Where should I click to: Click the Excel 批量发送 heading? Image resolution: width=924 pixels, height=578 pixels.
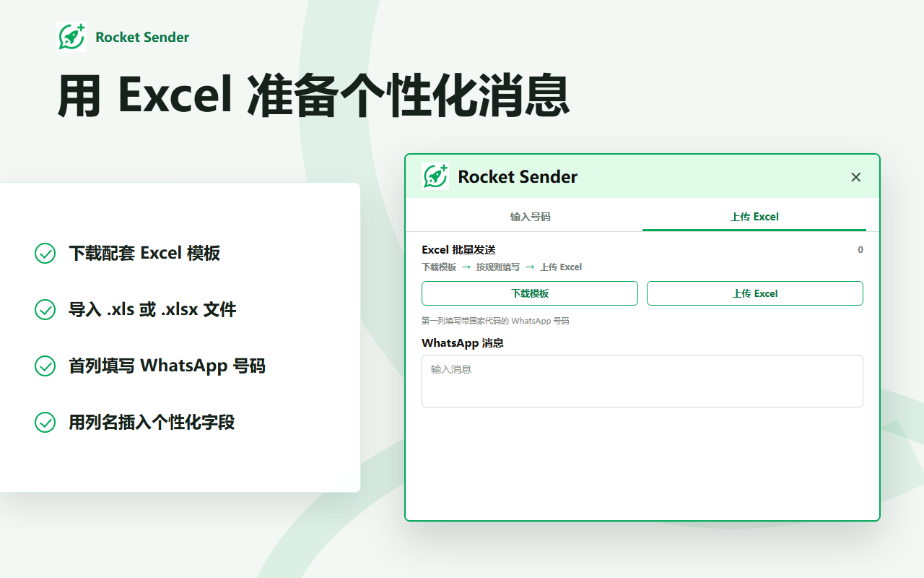tap(458, 250)
